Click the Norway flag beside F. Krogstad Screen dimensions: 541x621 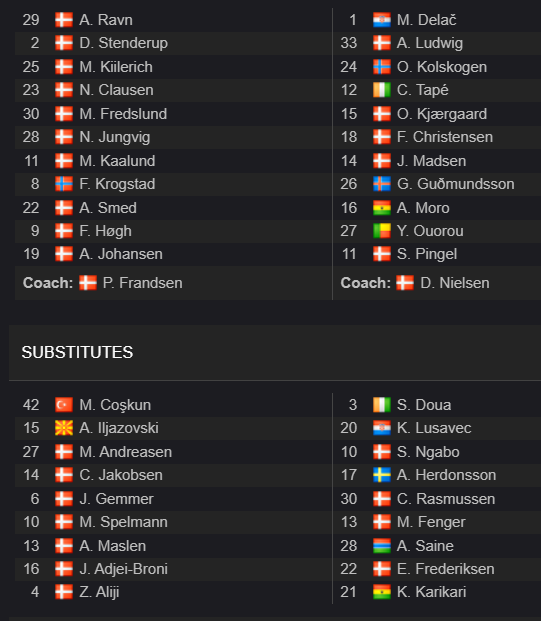[x=64, y=184]
